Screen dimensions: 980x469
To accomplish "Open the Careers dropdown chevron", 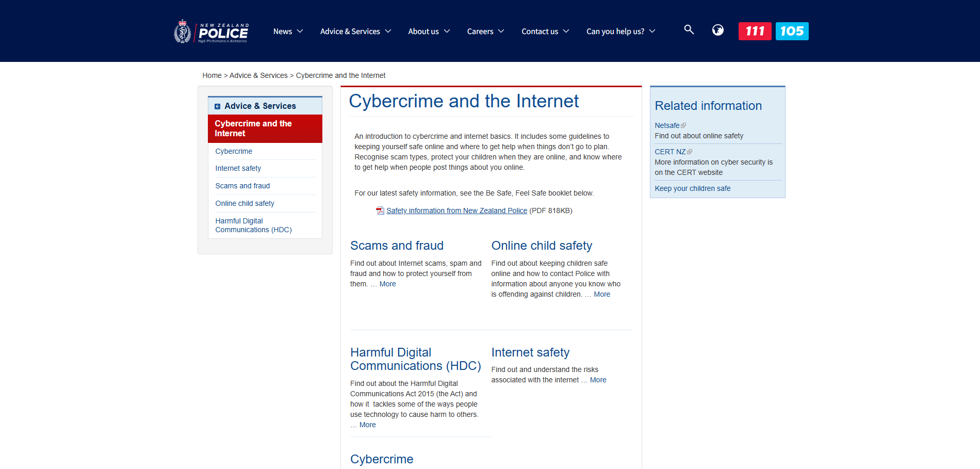I will click(501, 31).
